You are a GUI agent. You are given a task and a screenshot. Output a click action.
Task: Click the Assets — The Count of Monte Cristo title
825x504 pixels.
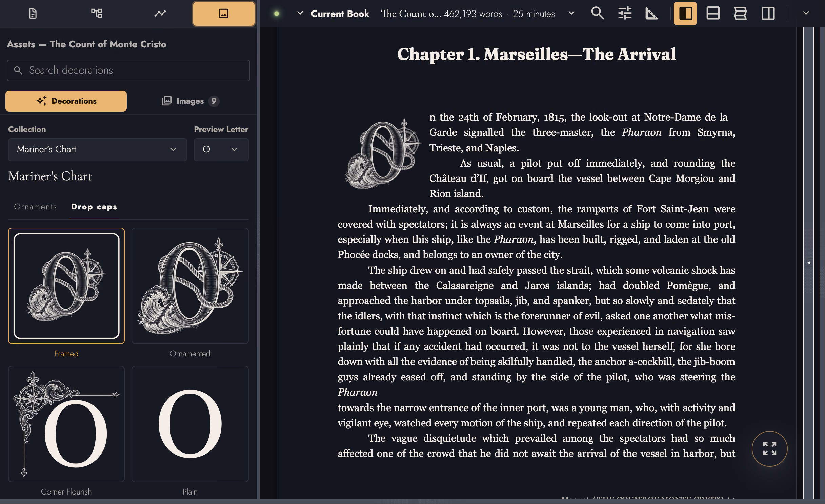pos(86,44)
